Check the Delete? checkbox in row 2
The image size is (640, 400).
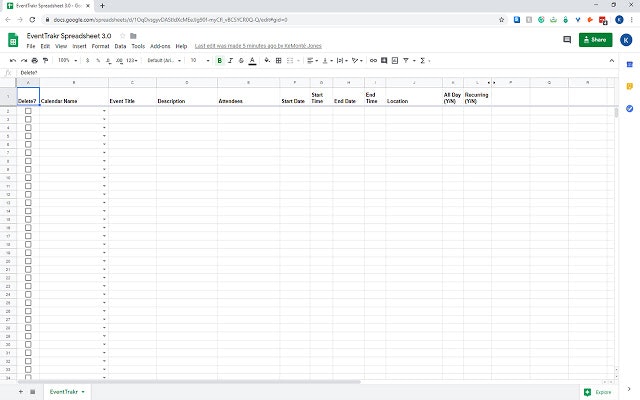pyautogui.click(x=28, y=111)
